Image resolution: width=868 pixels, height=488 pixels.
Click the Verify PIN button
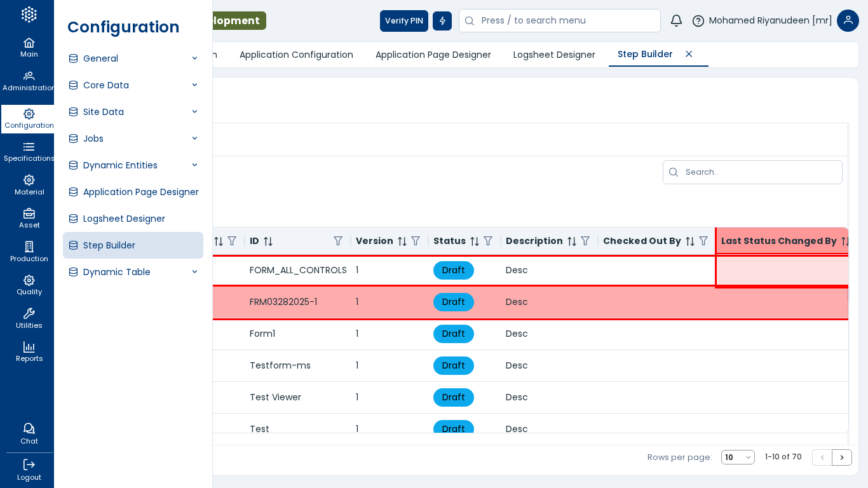coord(403,20)
